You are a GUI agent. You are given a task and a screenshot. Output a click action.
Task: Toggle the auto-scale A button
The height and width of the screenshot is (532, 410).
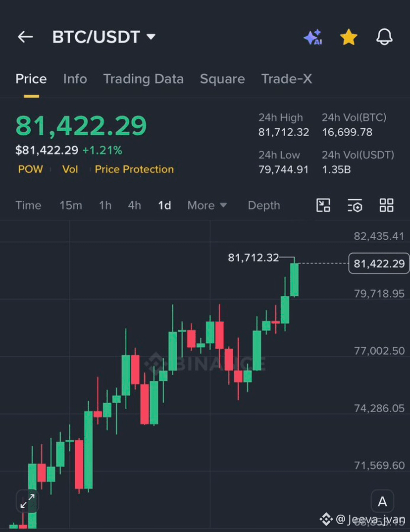coord(382,501)
